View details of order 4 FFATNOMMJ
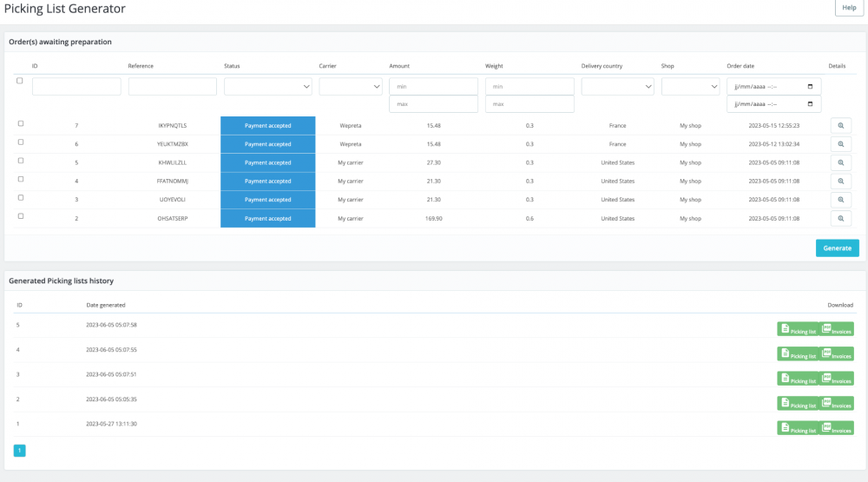 point(840,182)
